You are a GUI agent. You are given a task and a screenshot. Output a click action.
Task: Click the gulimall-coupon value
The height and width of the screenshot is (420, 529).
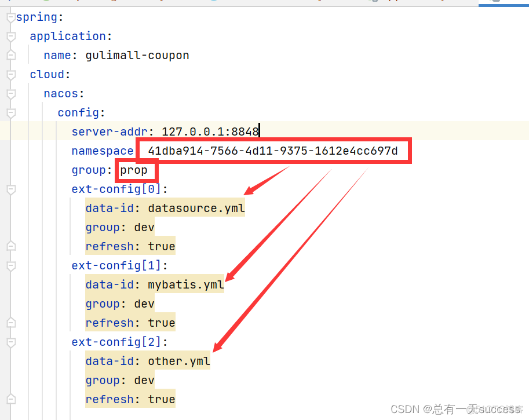point(137,56)
